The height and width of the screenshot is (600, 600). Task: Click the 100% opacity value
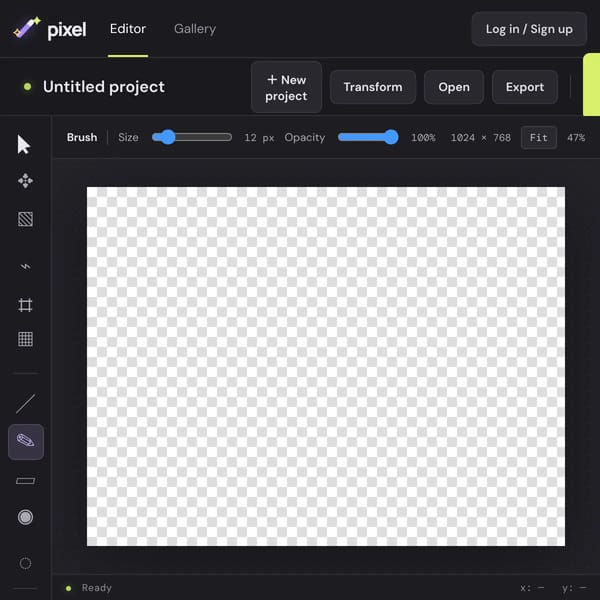[423, 137]
